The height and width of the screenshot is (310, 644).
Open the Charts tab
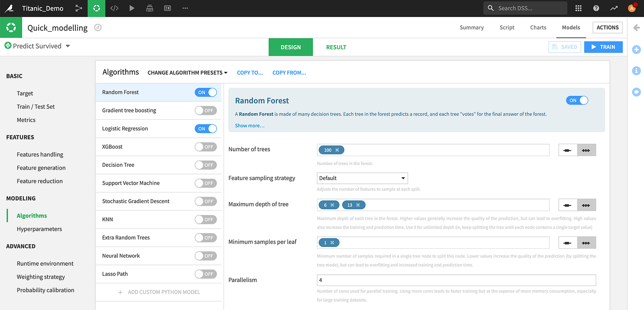[x=538, y=28]
